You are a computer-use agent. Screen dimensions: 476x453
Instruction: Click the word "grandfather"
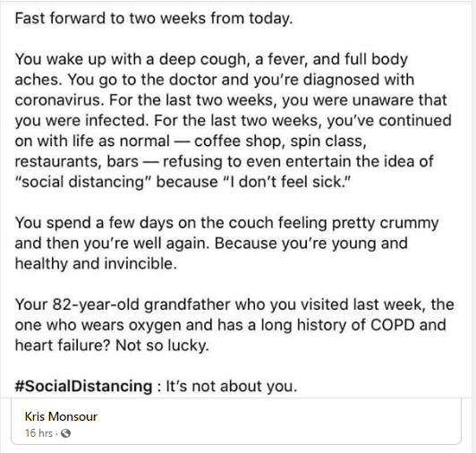pos(187,304)
